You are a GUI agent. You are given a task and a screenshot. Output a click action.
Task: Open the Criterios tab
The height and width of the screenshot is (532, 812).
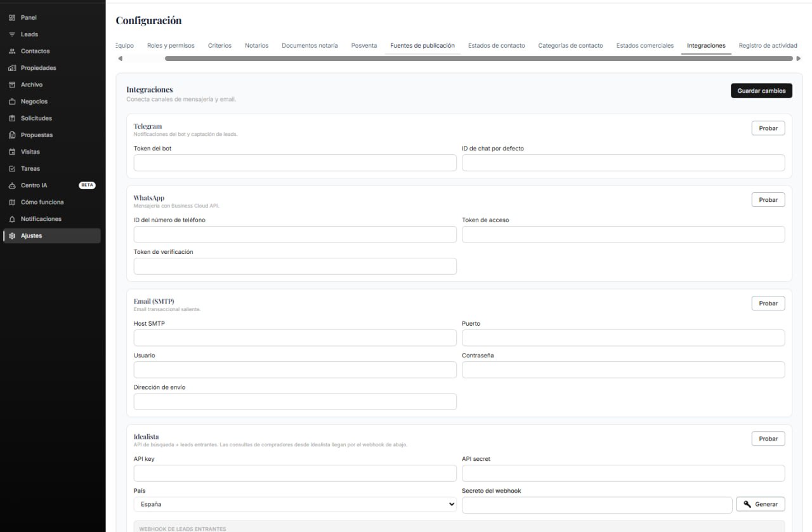(x=219, y=46)
